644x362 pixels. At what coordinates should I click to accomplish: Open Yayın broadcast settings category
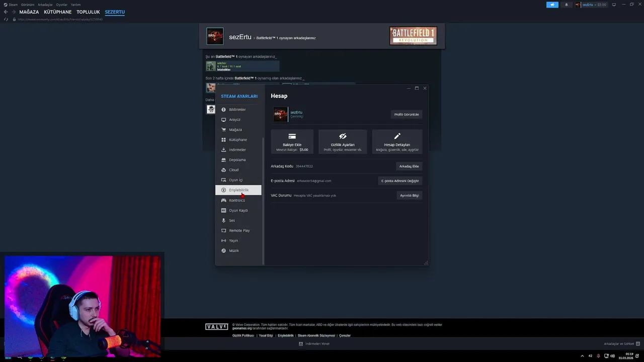coord(238,240)
